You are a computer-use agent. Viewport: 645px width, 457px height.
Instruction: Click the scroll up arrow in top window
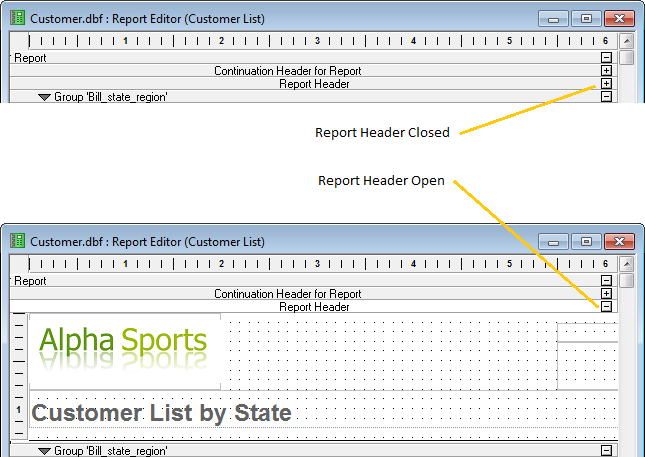(x=626, y=41)
